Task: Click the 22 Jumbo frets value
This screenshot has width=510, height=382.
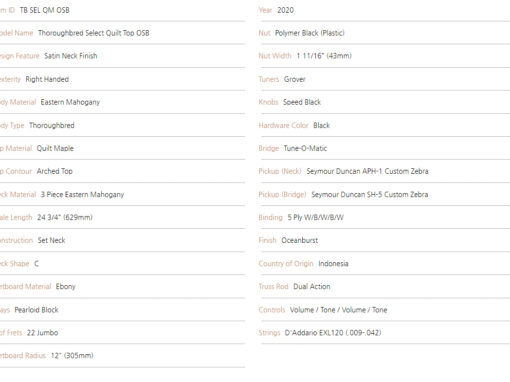Action: pos(42,333)
